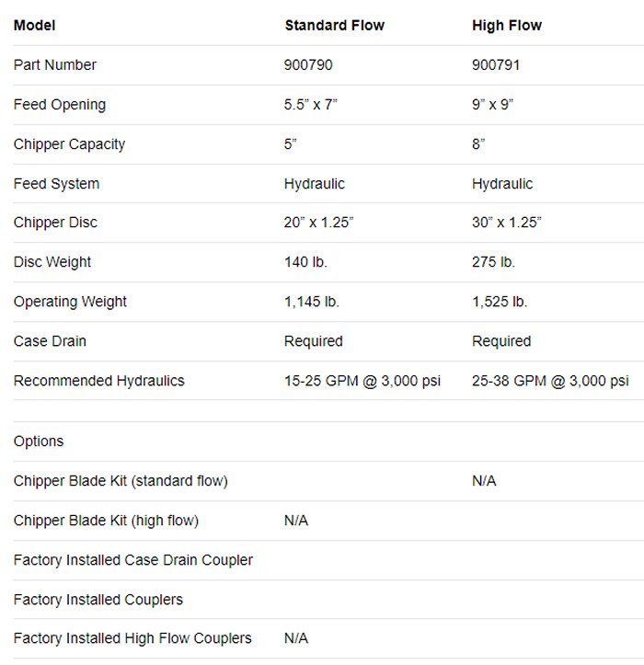
Task: Click the Chipper Capacity row label
Action: 69,144
